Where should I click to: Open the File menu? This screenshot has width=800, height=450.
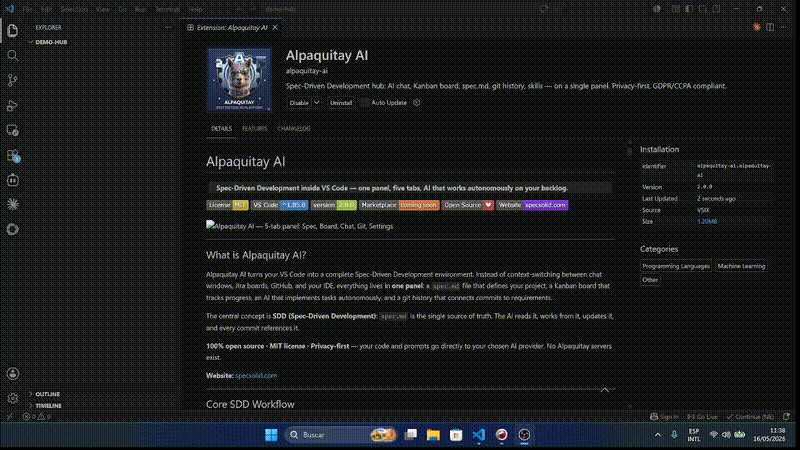27,9
